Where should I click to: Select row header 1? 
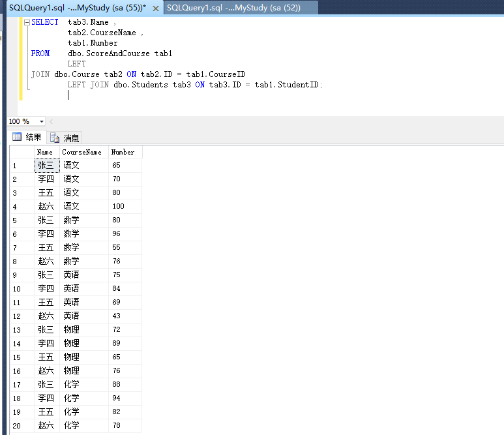(22, 166)
